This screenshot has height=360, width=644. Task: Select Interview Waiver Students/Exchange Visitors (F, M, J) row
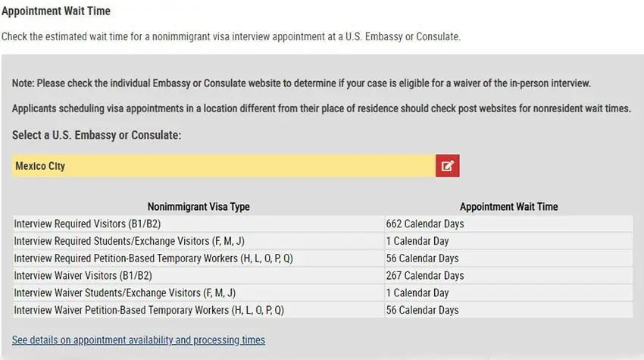click(x=323, y=293)
